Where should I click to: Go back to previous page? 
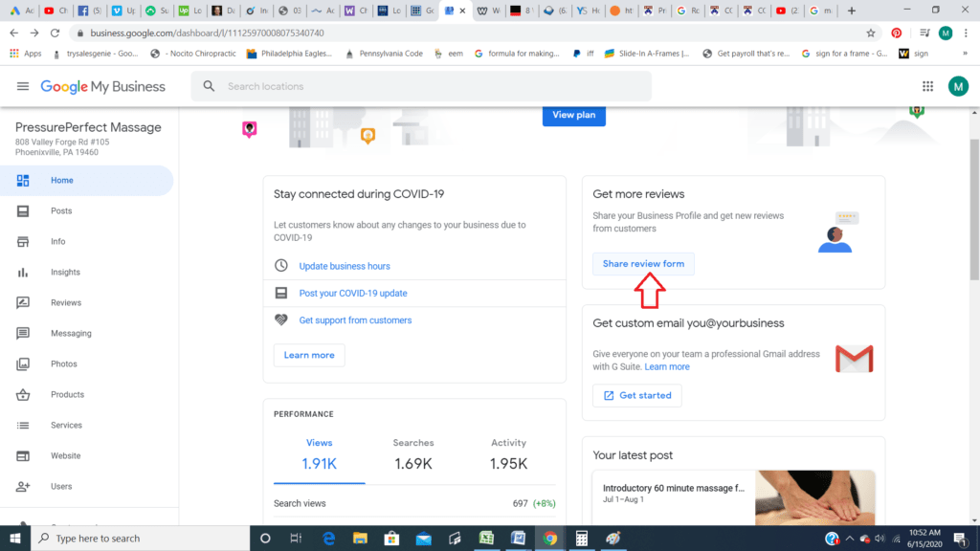pos(14,33)
